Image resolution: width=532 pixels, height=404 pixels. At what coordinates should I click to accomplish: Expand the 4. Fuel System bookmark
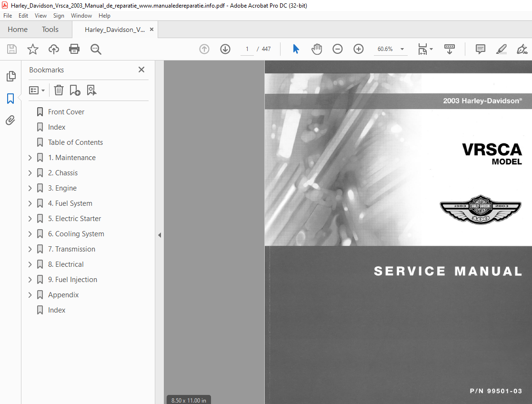tap(30, 203)
